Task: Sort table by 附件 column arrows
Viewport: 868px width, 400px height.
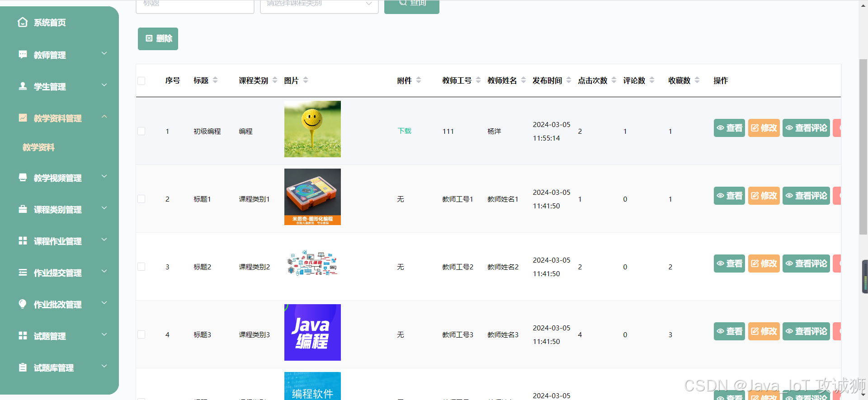Action: click(x=419, y=80)
